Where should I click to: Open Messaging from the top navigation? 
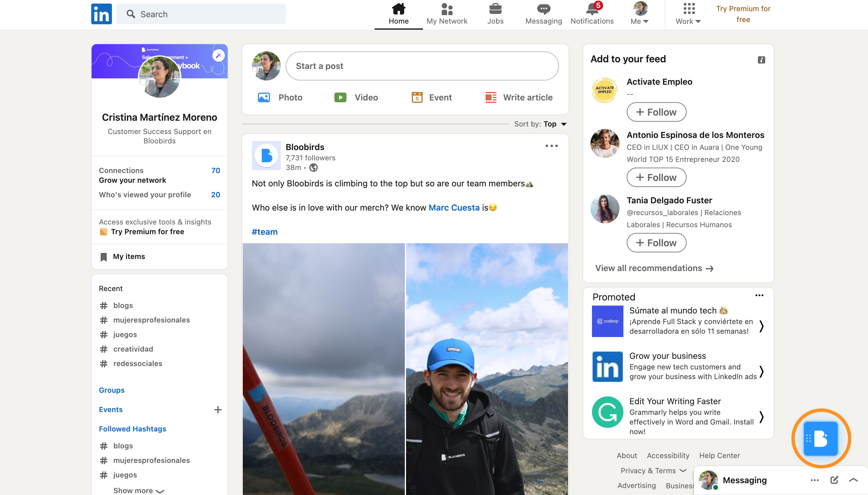click(544, 14)
